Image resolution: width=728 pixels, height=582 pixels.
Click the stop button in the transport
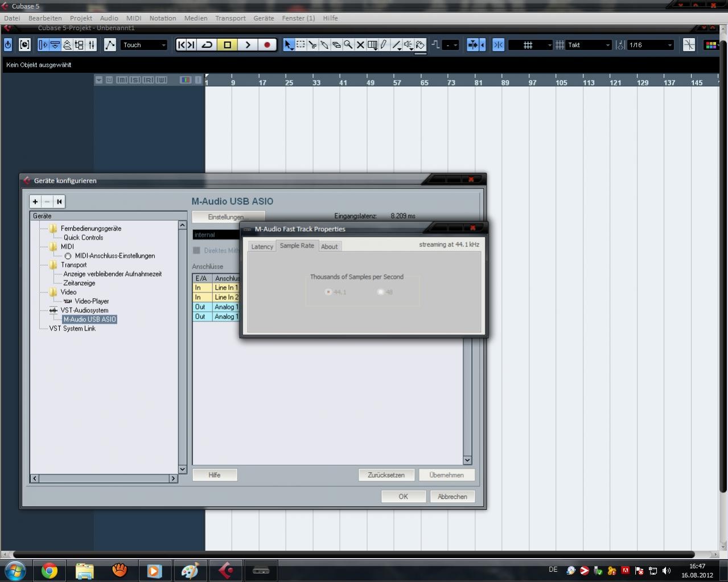tap(228, 45)
